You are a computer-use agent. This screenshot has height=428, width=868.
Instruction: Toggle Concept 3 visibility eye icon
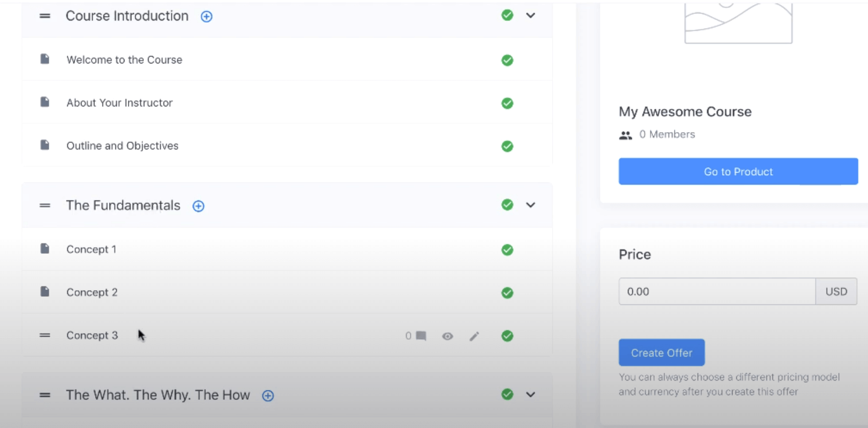click(447, 336)
